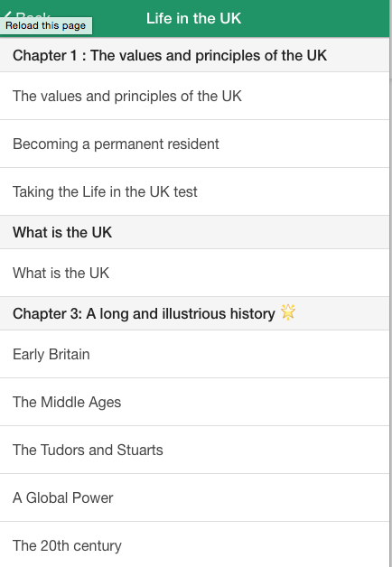Open the What is the UK lesson row
Screen dimensions: 392x567
click(194, 273)
